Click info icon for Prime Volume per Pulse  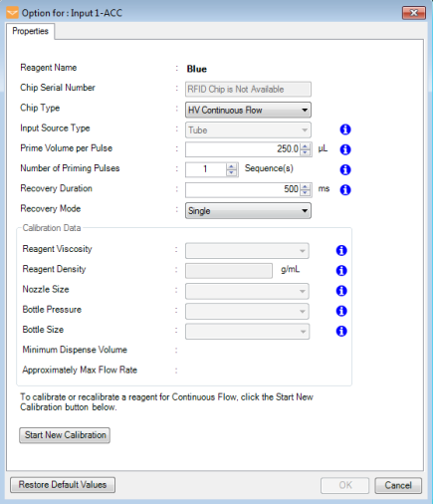345,149
